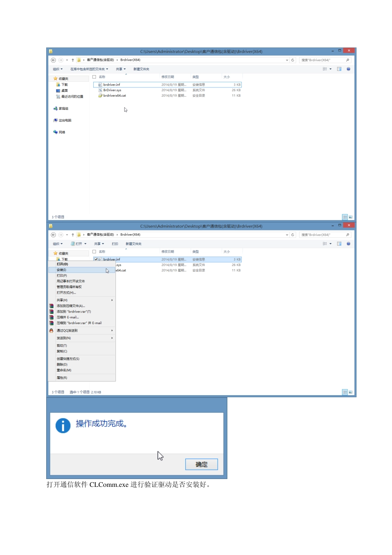Screen dimensions: 392x555
Task: Choose 重命名(M) in context menu
Action: tap(82, 370)
